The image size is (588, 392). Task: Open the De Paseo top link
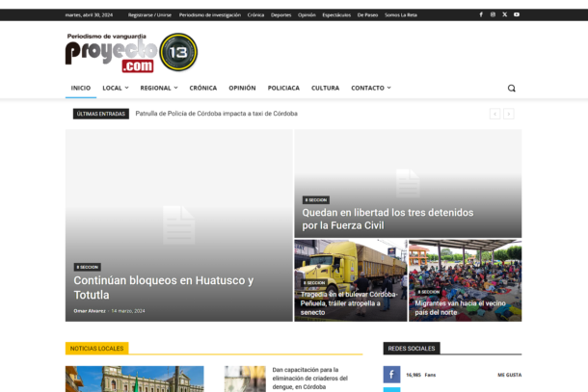(367, 15)
